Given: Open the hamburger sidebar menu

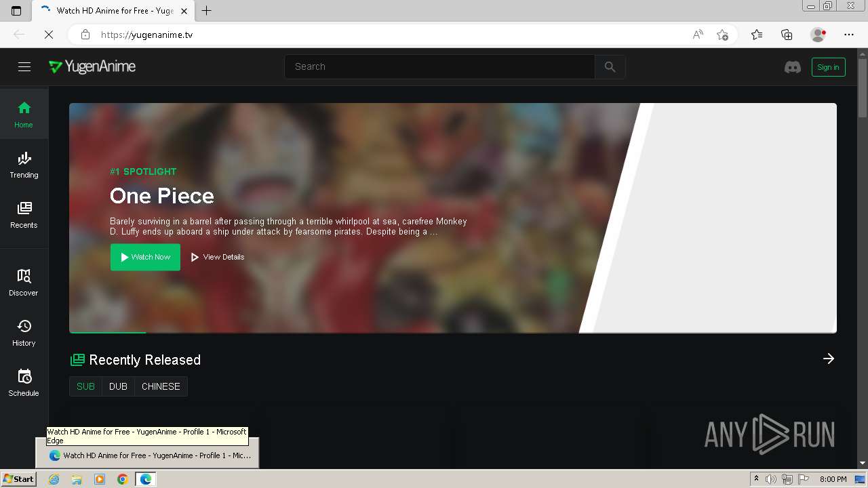Looking at the screenshot, I should point(24,66).
